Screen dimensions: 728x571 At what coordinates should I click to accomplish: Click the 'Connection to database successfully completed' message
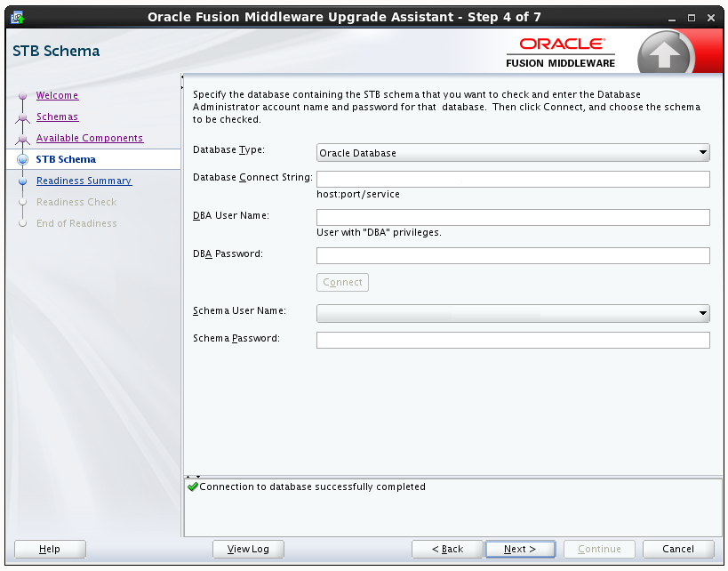313,487
